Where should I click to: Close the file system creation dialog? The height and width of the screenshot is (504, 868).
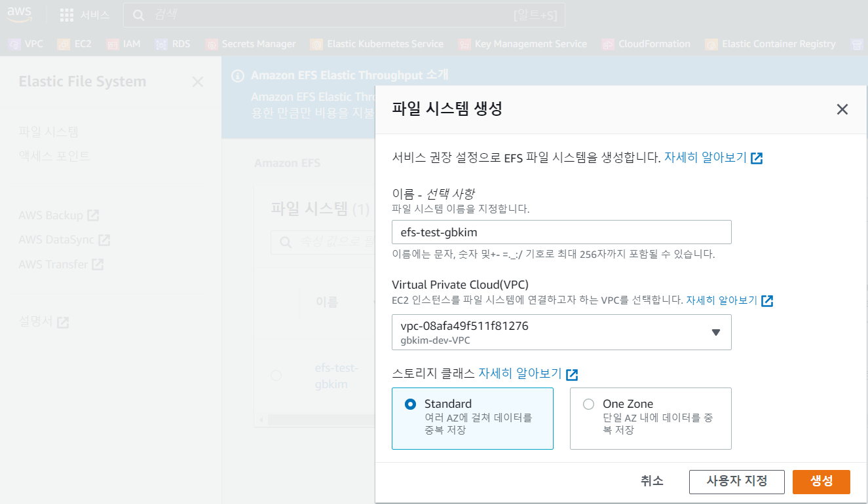coord(842,109)
